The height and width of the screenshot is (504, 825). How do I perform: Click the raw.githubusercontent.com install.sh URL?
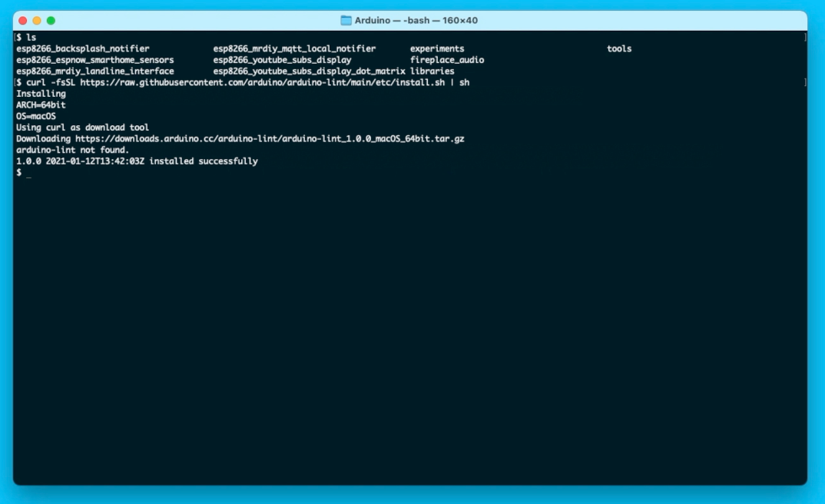[263, 83]
